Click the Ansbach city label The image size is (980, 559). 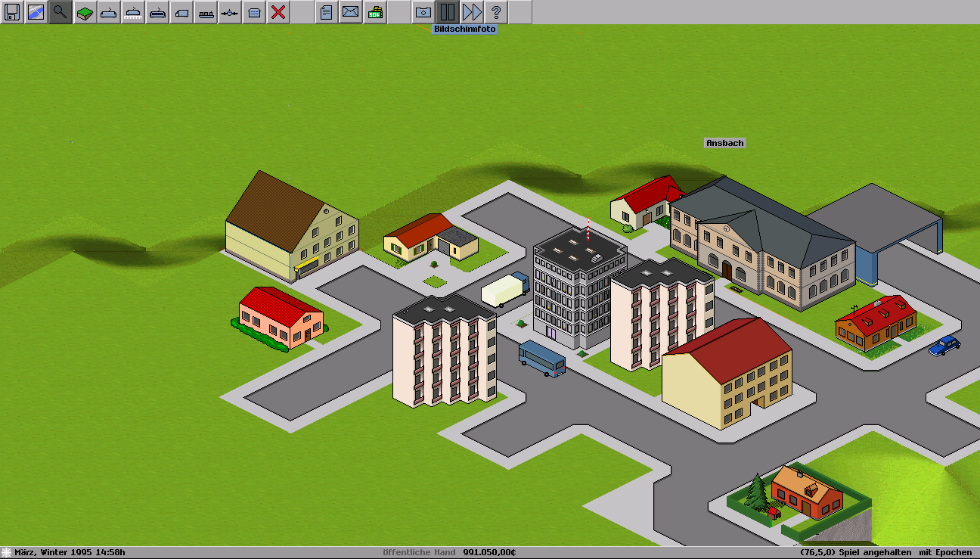[x=724, y=143]
